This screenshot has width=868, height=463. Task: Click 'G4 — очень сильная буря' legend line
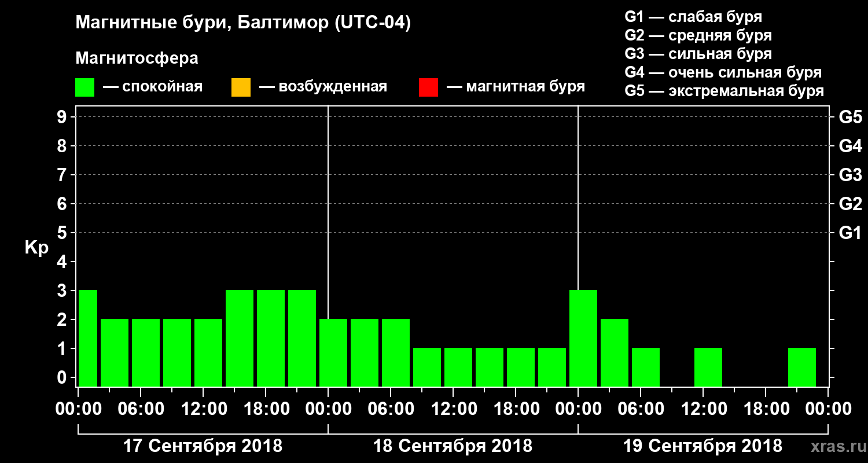pos(723,72)
